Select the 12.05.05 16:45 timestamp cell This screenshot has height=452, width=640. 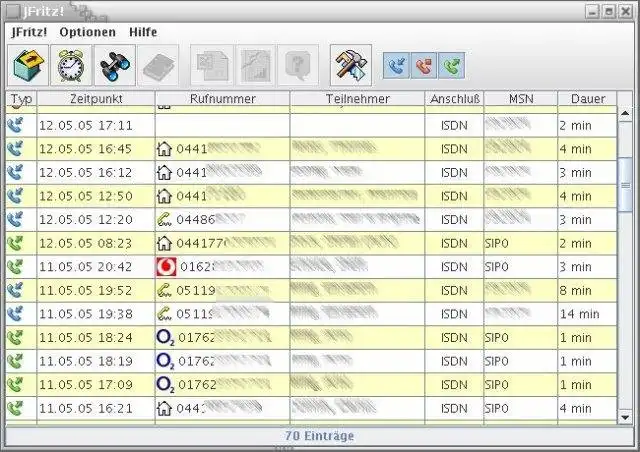point(96,149)
